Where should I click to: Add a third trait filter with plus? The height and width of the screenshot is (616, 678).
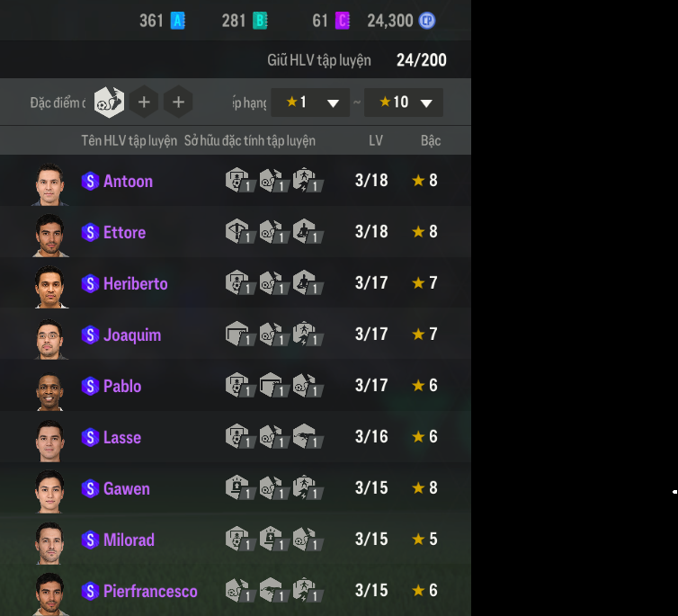click(x=178, y=102)
